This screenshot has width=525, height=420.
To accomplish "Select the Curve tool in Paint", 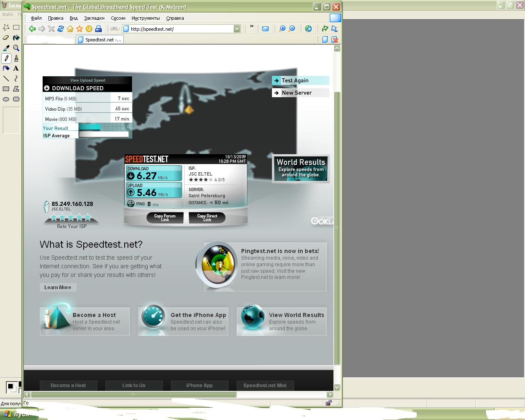I will pyautogui.click(x=16, y=78).
